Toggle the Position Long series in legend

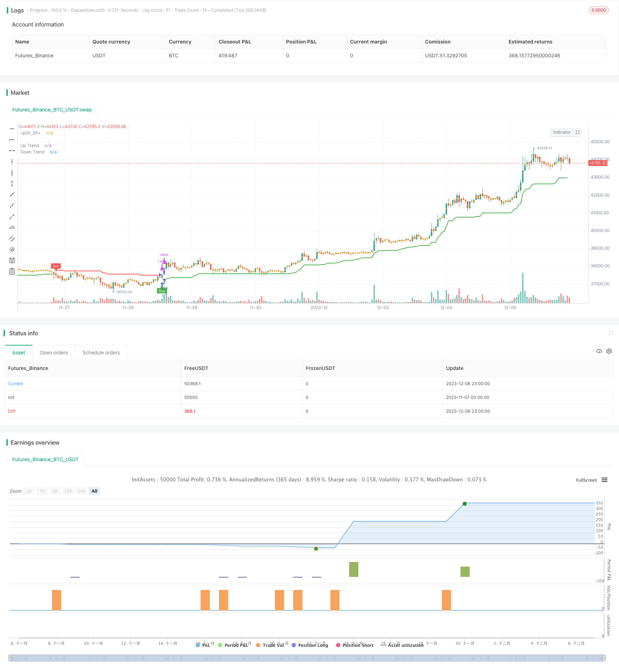click(313, 645)
